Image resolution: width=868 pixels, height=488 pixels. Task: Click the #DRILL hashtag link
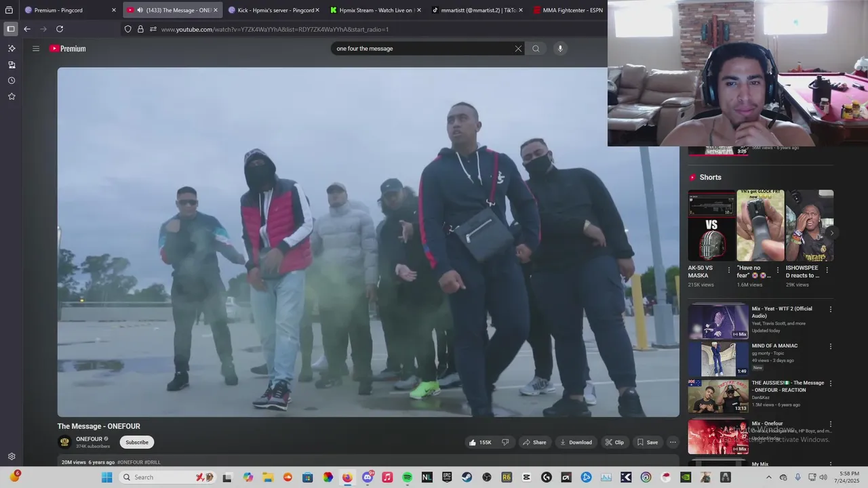point(153,462)
